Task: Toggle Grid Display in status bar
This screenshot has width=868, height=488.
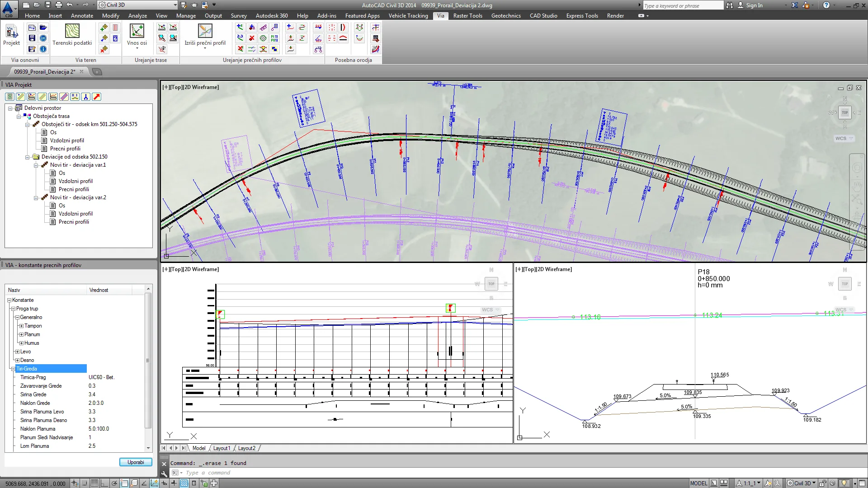Action: coord(94,483)
